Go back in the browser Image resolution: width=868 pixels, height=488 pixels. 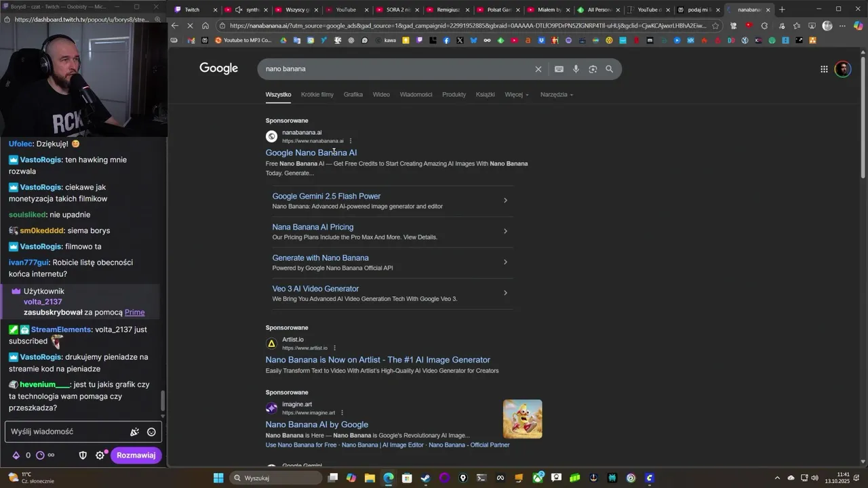point(175,26)
